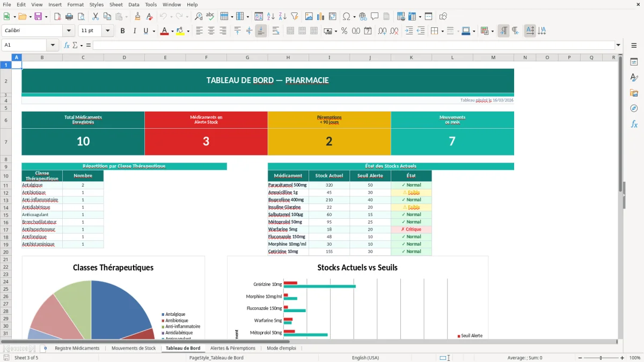The height and width of the screenshot is (362, 644).
Task: Open the Sheet menu
Action: 116,4
